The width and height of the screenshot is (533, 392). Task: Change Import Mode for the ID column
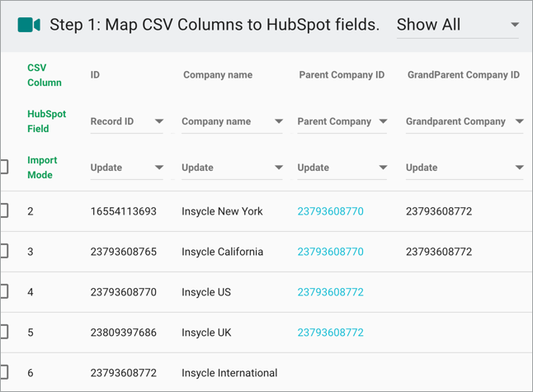pyautogui.click(x=127, y=168)
